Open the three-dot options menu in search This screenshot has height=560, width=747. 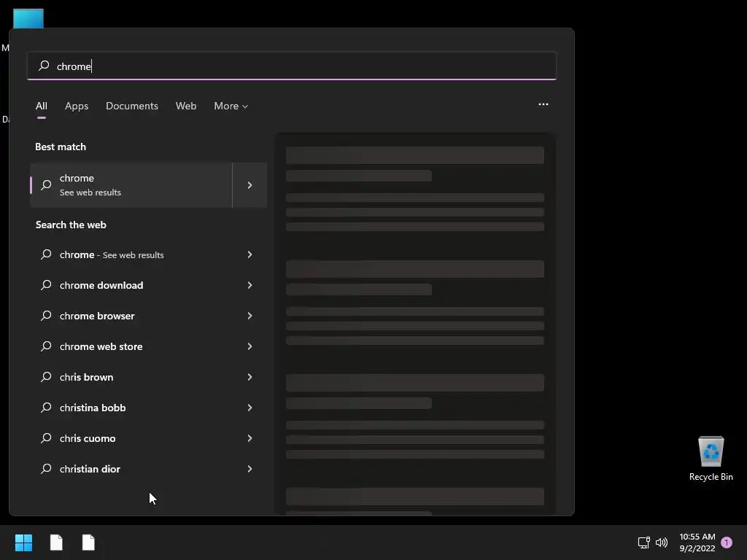coord(543,104)
